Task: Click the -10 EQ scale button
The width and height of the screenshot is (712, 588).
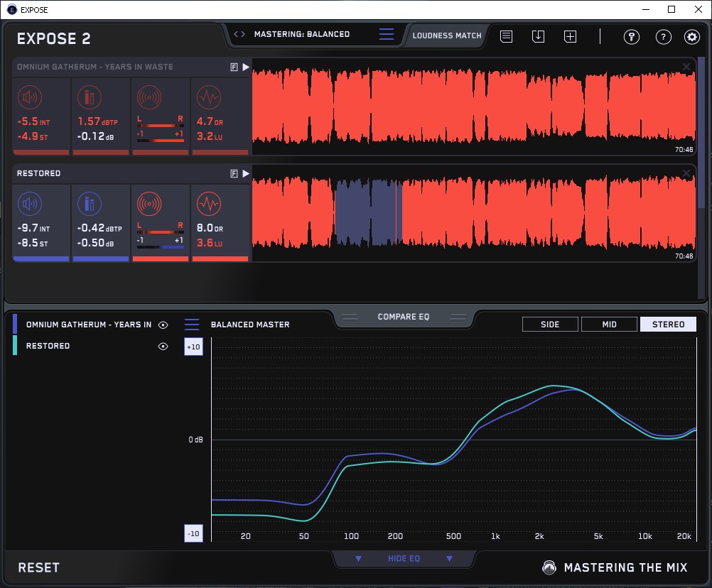Action: pyautogui.click(x=193, y=533)
